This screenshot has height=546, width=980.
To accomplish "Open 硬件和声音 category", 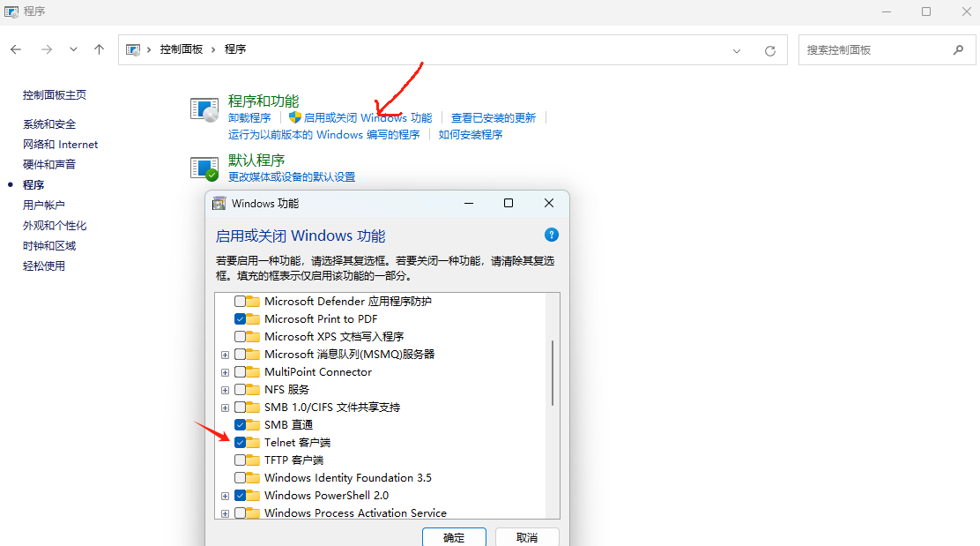I will 49,164.
